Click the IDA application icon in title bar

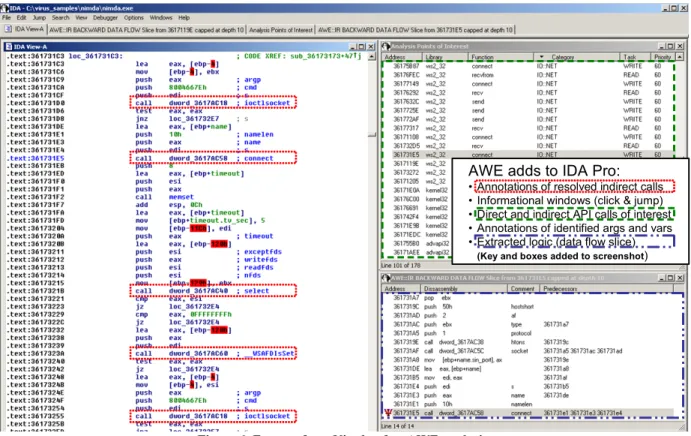click(4, 8)
